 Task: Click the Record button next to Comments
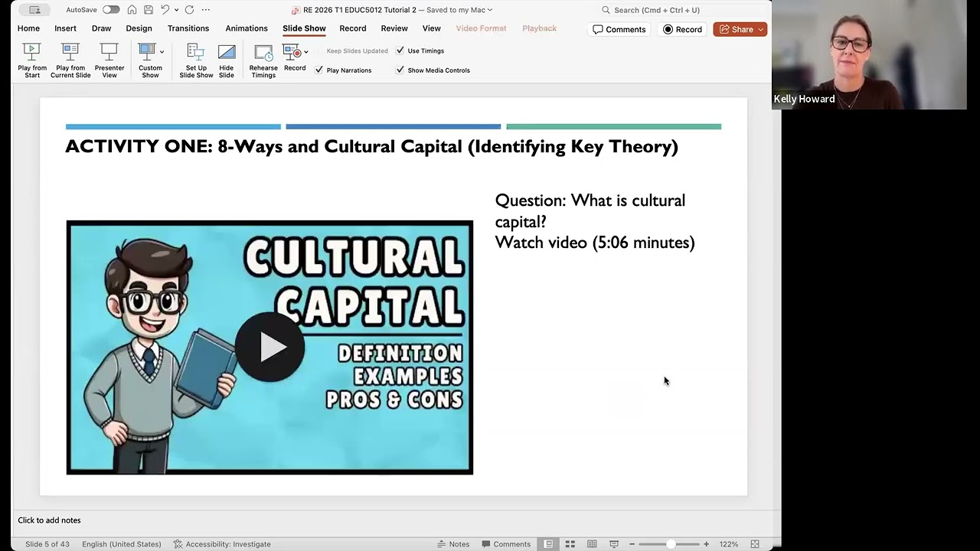682,29
